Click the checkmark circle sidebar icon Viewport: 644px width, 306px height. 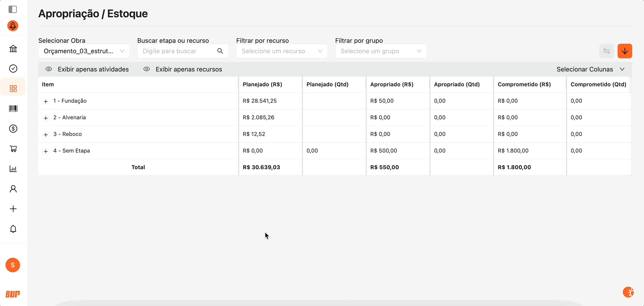(13, 68)
